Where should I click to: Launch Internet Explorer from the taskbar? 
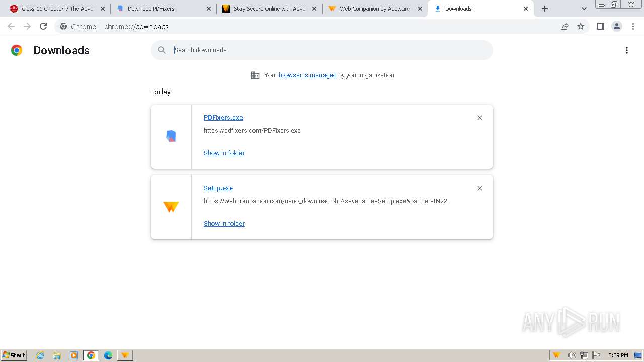[x=40, y=355]
